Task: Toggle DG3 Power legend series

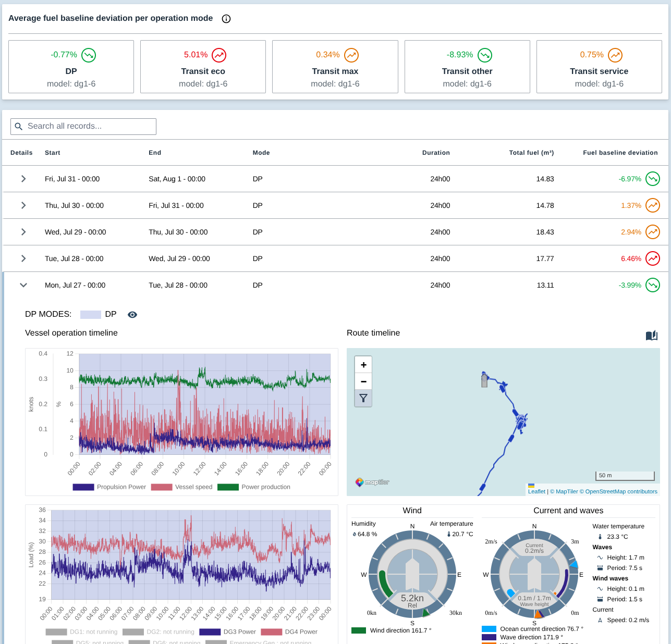Action: (x=228, y=632)
